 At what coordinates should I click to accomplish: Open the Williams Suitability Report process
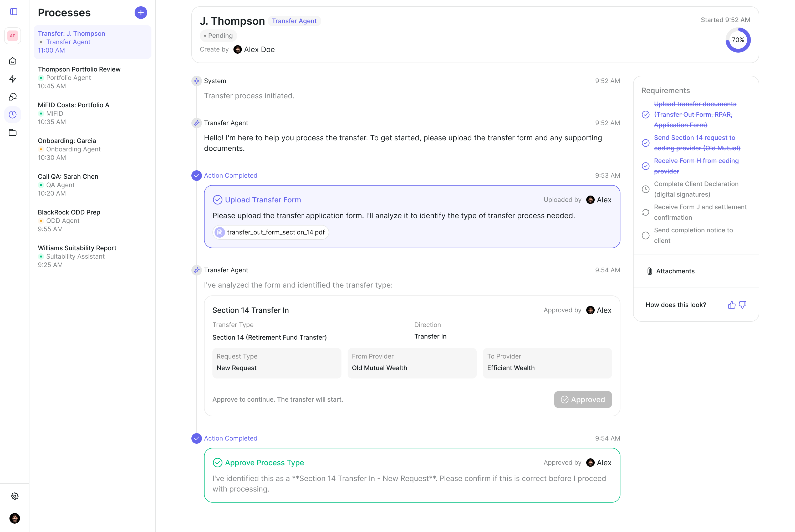(92, 257)
